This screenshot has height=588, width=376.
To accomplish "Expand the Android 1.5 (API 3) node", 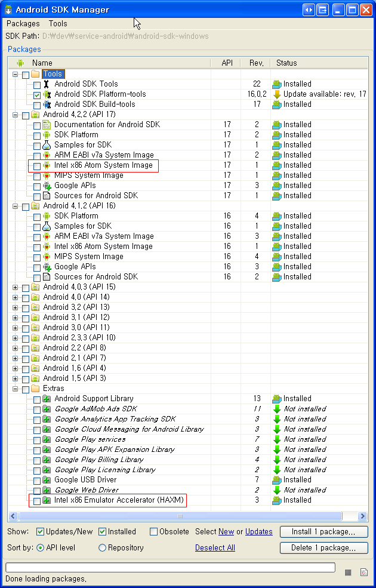I will pyautogui.click(x=16, y=378).
